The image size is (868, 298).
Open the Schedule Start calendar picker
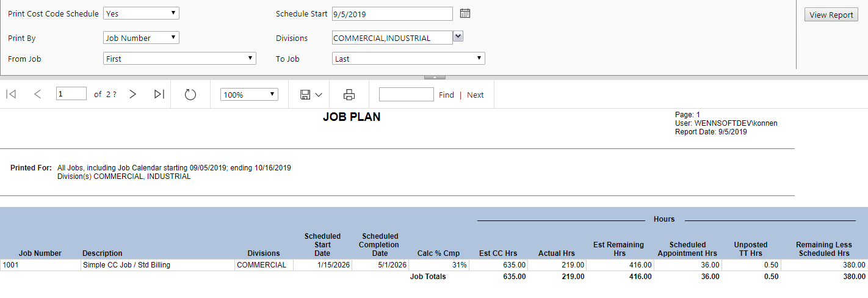(x=465, y=13)
